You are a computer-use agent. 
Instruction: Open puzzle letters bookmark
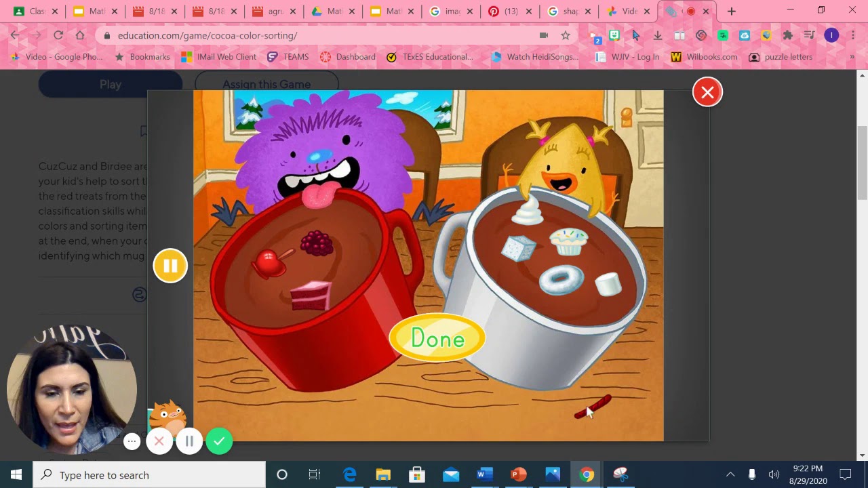pyautogui.click(x=781, y=57)
